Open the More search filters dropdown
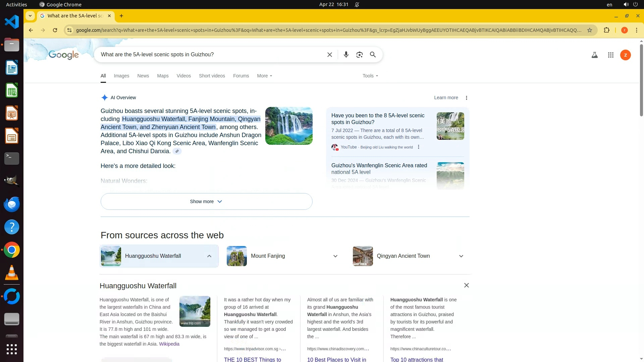Viewport: 644px width, 362px height. pyautogui.click(x=264, y=76)
